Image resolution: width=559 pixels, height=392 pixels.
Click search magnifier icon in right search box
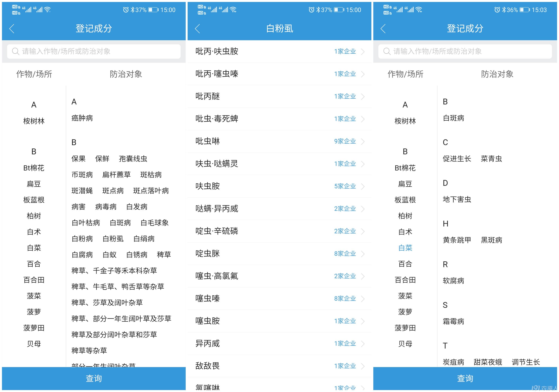pos(387,51)
